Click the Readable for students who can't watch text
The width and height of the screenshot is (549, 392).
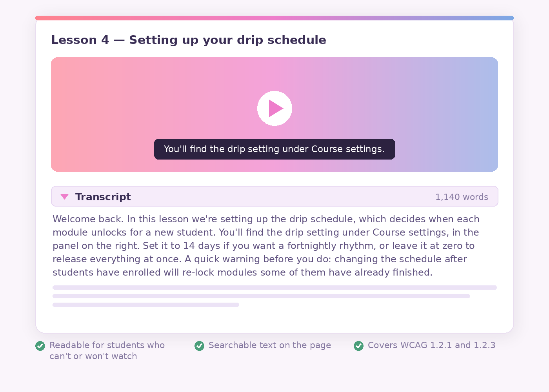(x=107, y=350)
